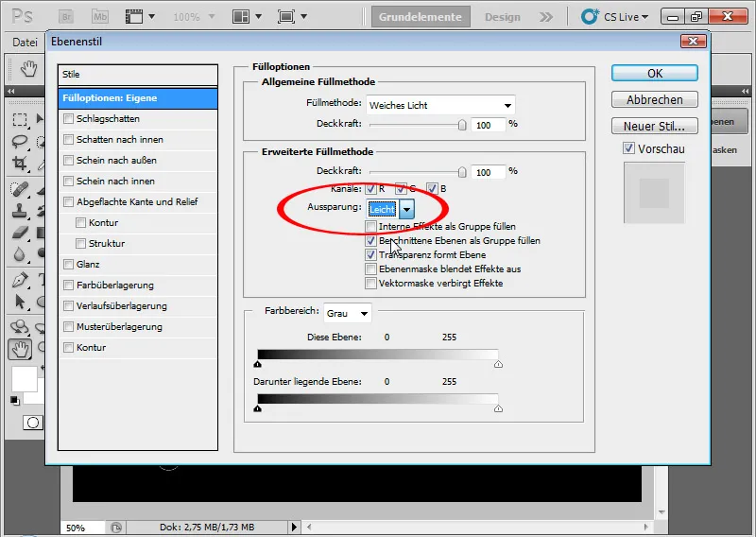Open the screen mode icon menu

coord(292,17)
